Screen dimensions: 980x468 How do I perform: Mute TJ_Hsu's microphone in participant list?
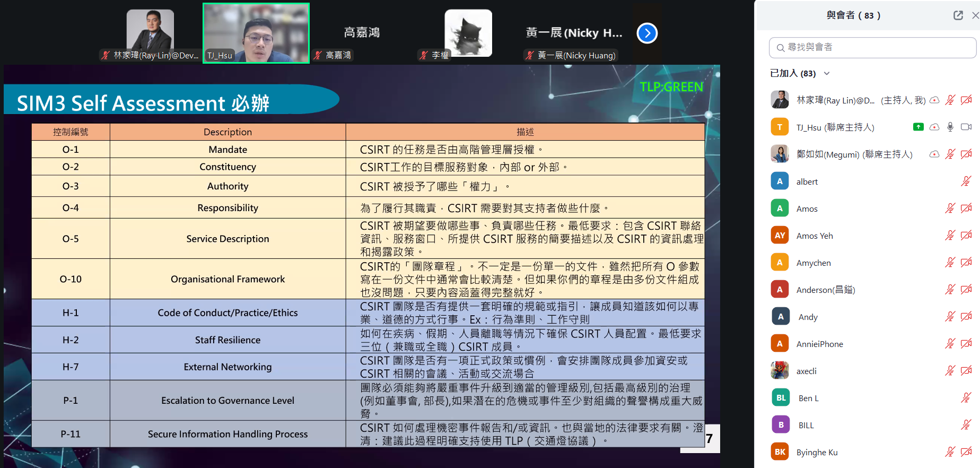point(950,127)
